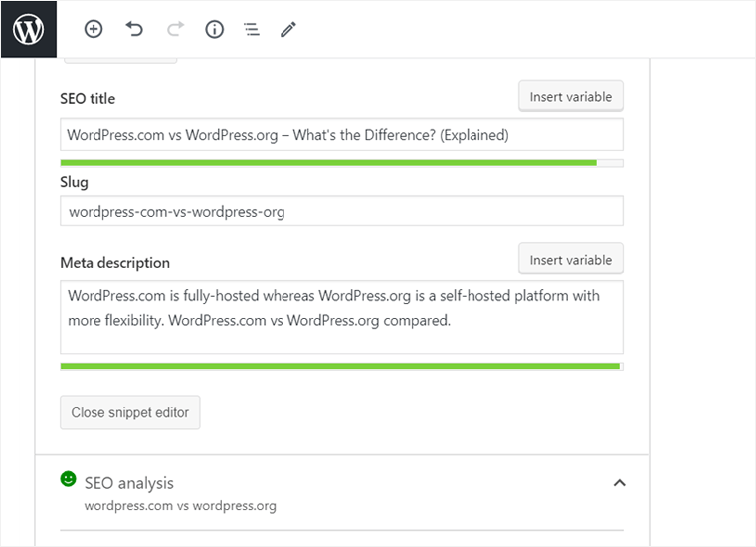Click the green SEO analysis smiley
This screenshot has width=756, height=547.
click(69, 479)
